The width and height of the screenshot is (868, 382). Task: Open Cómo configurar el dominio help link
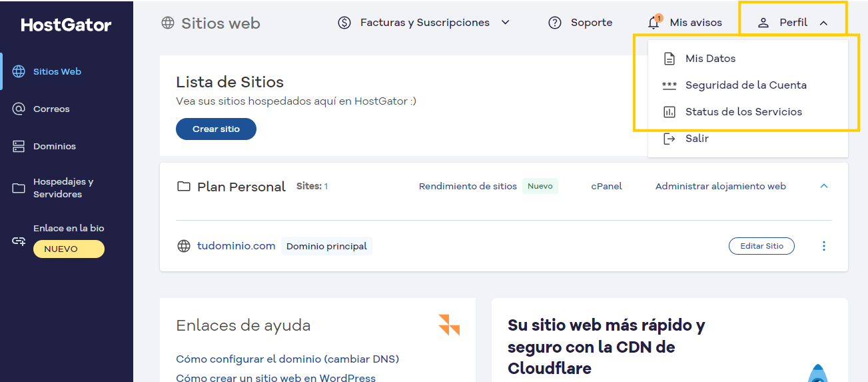pyautogui.click(x=287, y=359)
